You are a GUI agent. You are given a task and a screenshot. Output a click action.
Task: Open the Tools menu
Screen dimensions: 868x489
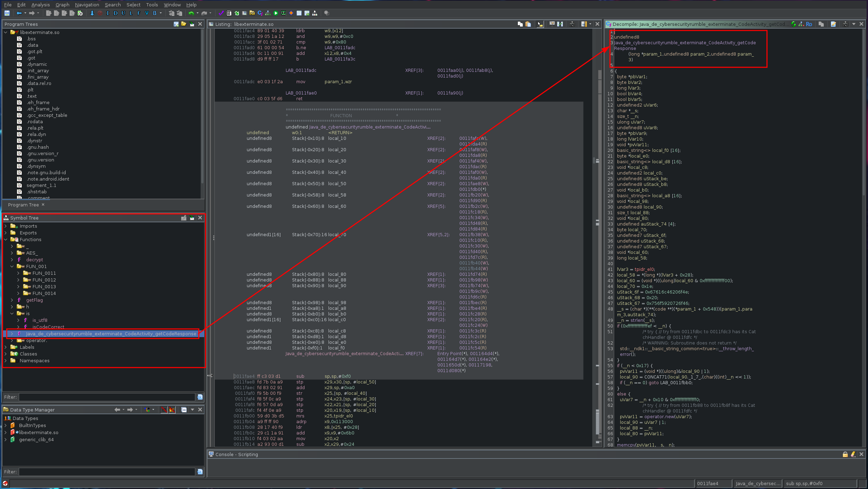[x=152, y=5]
